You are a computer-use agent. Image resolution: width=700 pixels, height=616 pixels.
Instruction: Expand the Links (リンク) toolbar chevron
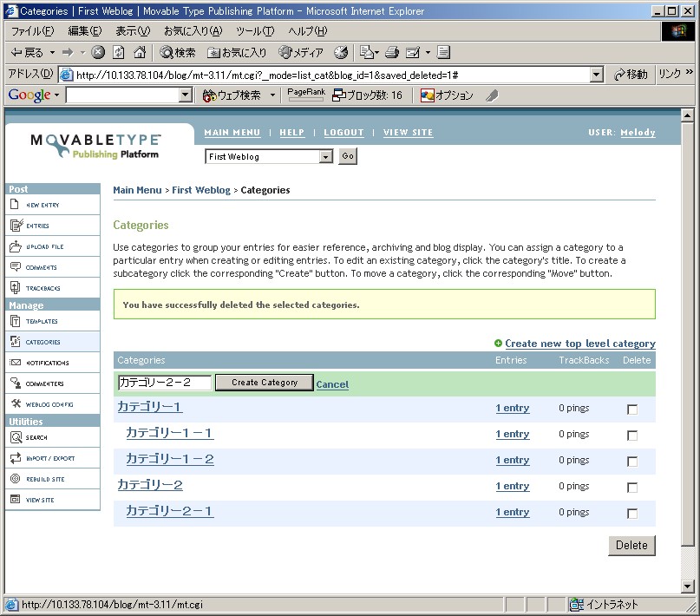pos(690,72)
